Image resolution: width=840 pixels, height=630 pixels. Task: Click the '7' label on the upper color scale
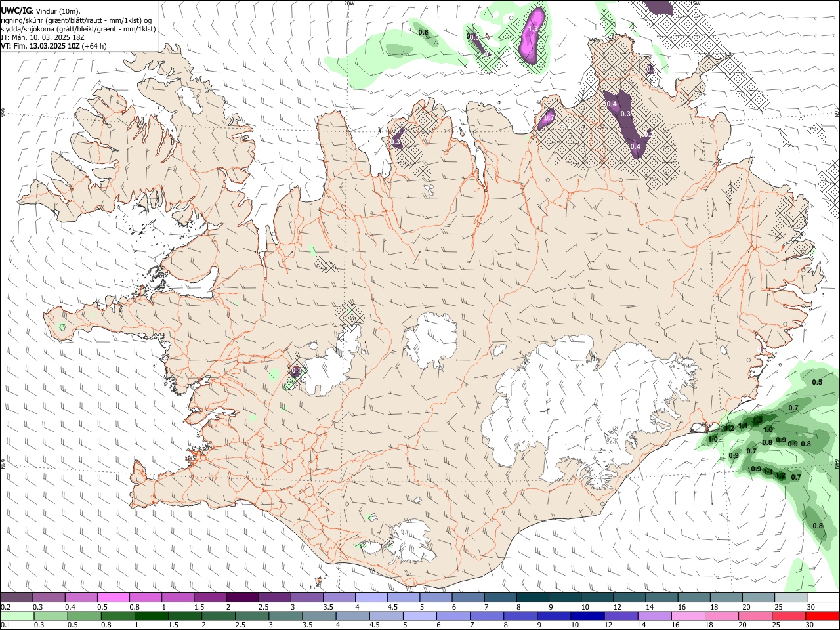tap(486, 607)
